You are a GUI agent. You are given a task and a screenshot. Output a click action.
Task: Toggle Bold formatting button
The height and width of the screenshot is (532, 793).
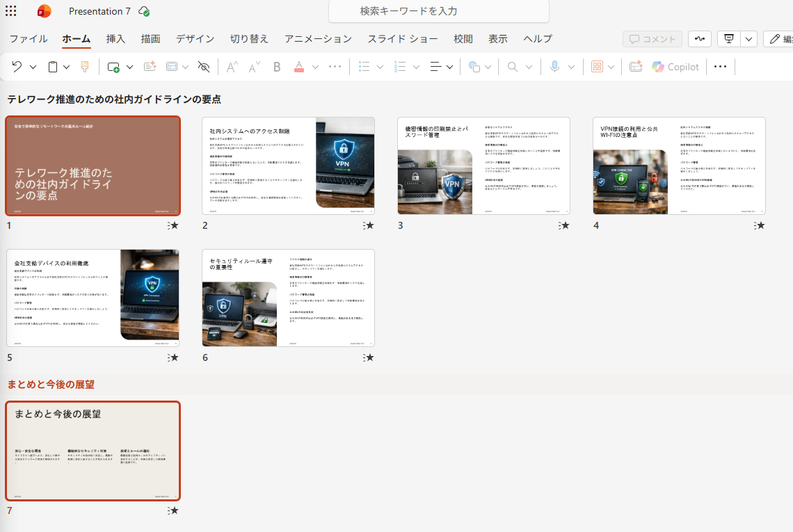pos(277,67)
